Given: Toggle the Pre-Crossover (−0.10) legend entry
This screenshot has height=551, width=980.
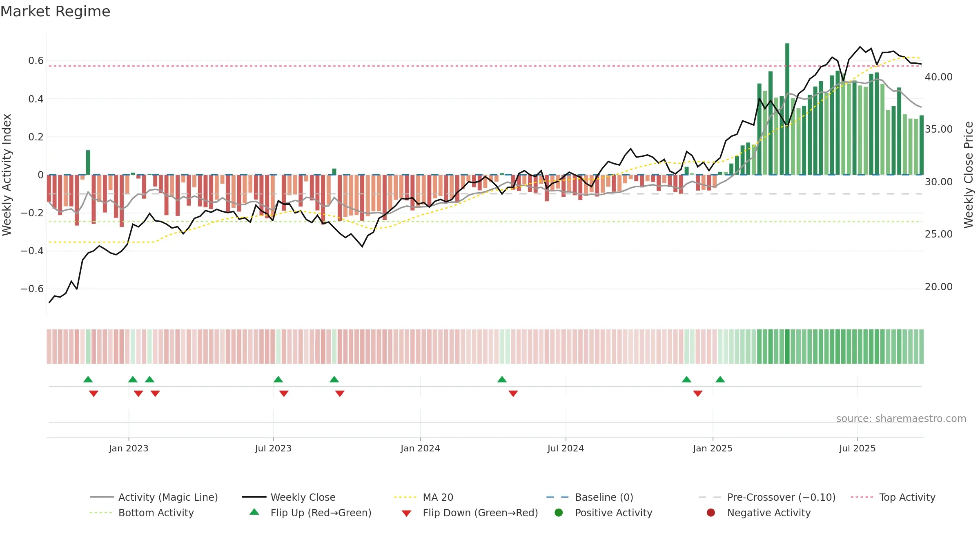Looking at the screenshot, I should 767,497.
